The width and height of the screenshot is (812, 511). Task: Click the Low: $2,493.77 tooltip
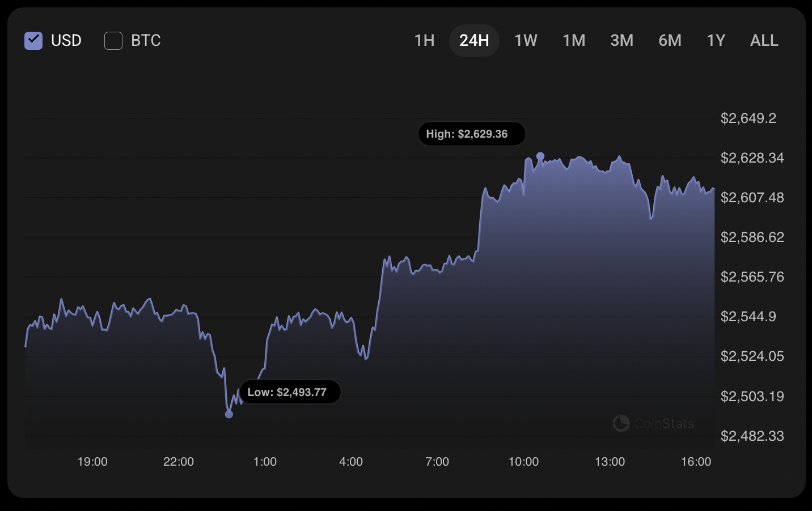point(290,391)
